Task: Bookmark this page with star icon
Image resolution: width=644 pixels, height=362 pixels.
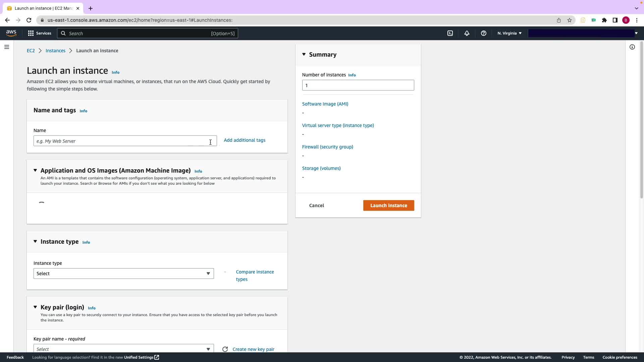Action: click(569, 20)
